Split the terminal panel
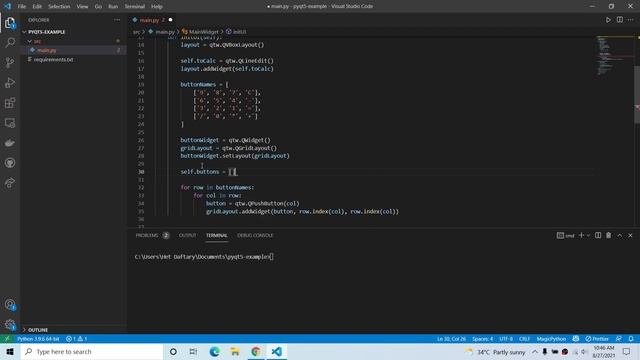 (598, 236)
